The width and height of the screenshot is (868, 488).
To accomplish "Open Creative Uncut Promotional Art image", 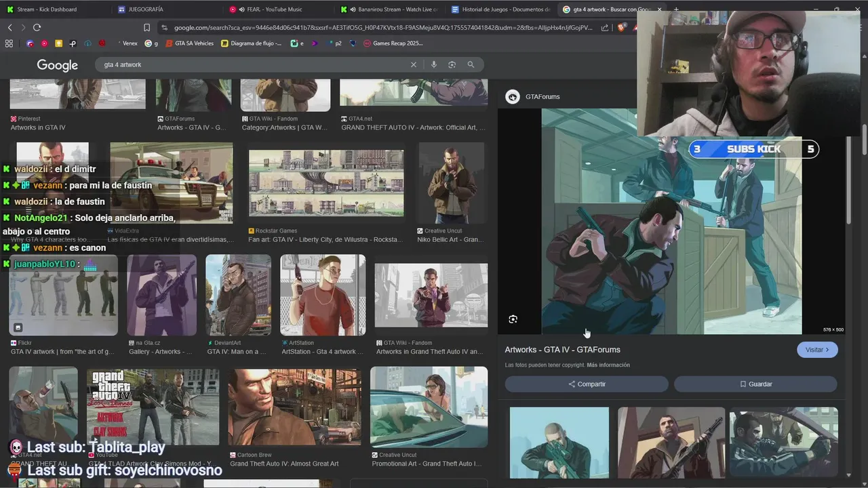I will point(429,407).
